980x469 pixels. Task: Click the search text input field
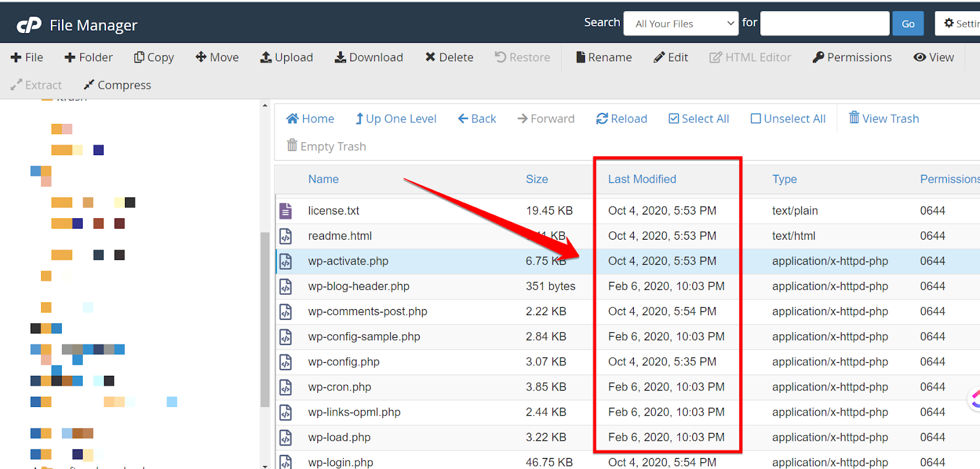click(824, 24)
